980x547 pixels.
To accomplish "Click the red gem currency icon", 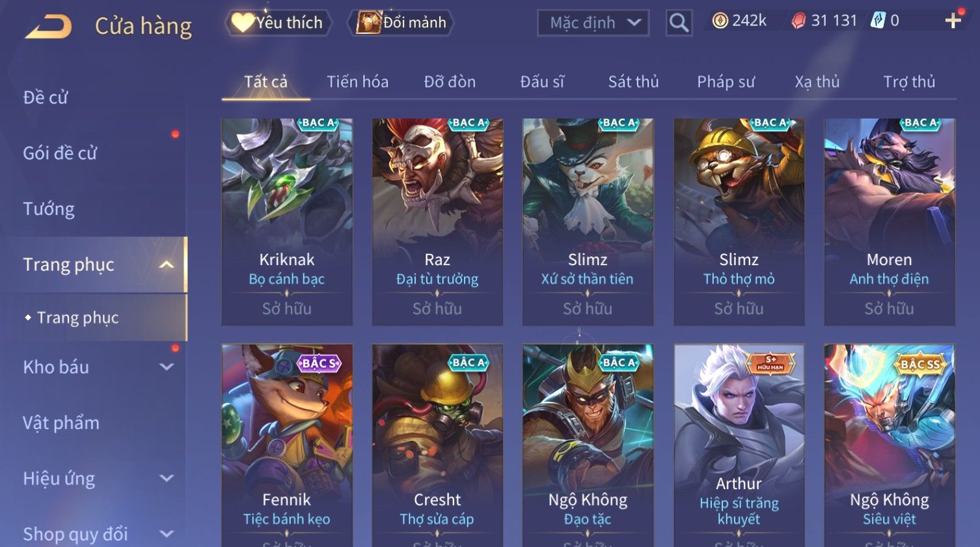I will pyautogui.click(x=798, y=21).
